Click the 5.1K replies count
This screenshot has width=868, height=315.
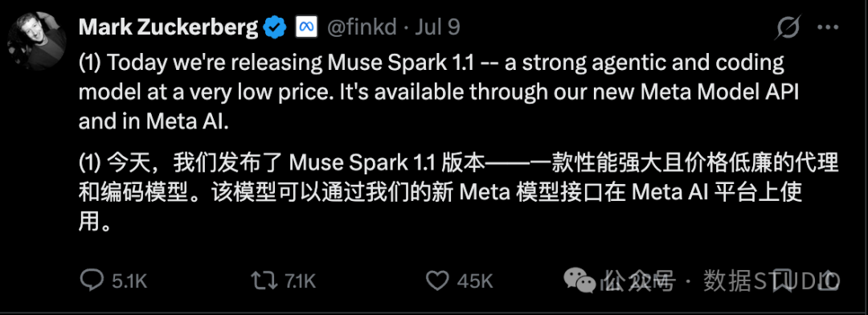pos(129,282)
